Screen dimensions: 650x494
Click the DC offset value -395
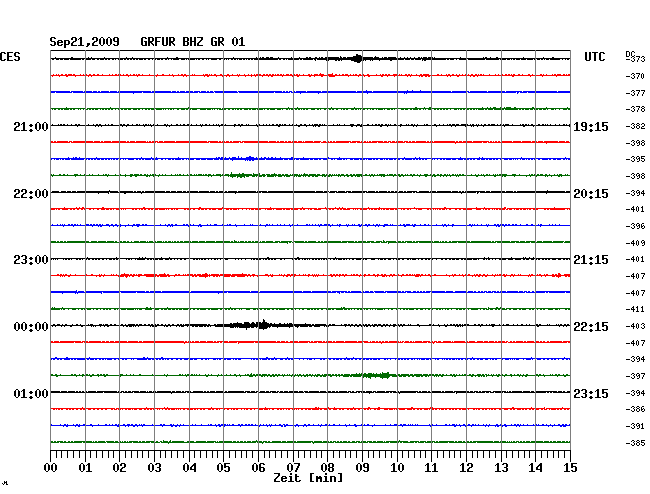[635, 159]
